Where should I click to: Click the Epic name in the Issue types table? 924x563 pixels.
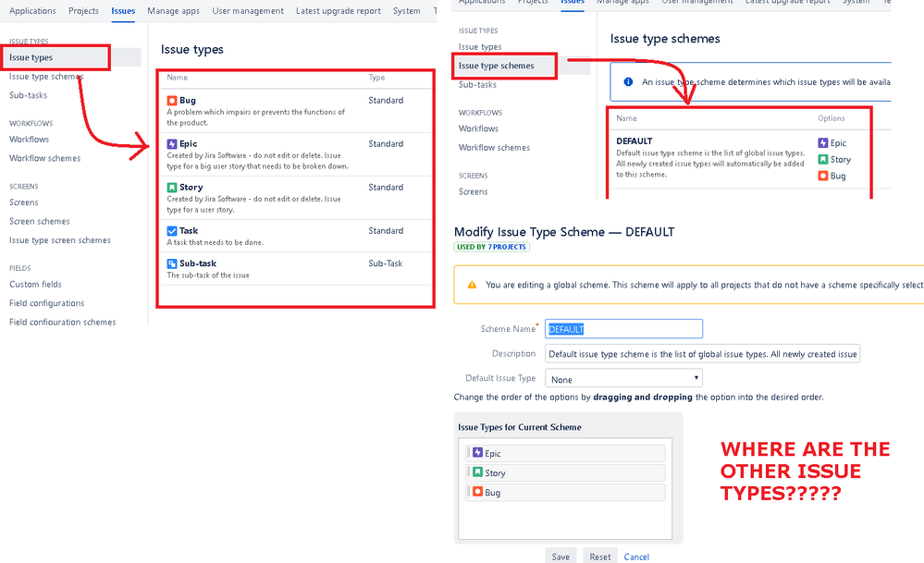click(x=188, y=143)
